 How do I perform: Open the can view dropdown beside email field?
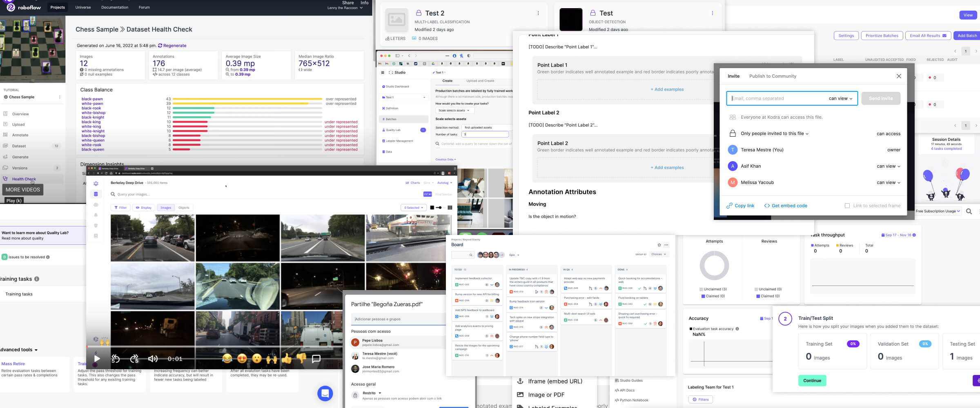840,98
